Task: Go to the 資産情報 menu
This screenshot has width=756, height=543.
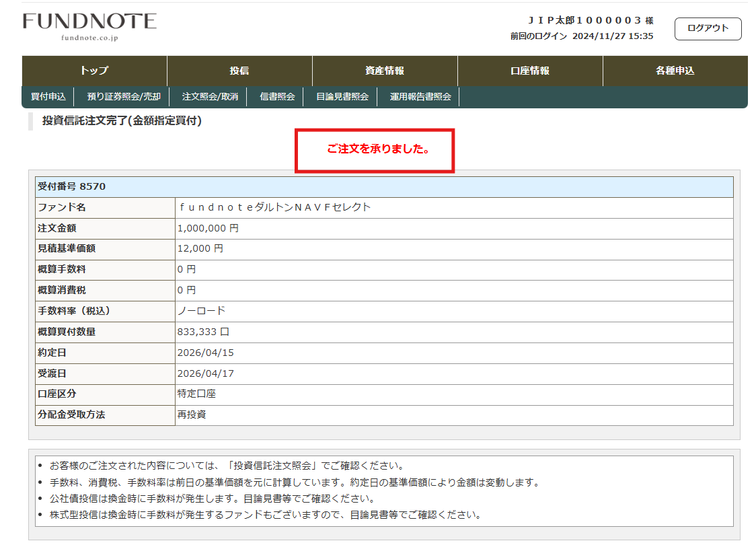Action: pyautogui.click(x=385, y=71)
